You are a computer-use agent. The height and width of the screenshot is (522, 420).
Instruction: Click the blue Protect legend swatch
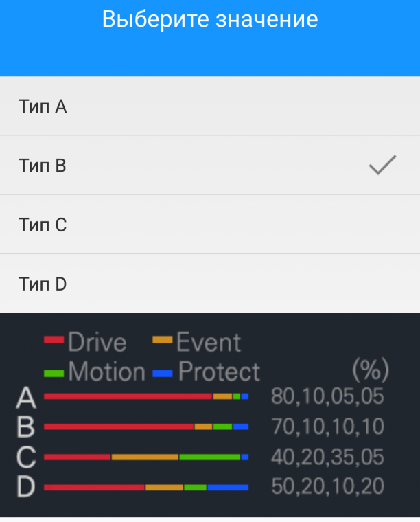tap(162, 374)
